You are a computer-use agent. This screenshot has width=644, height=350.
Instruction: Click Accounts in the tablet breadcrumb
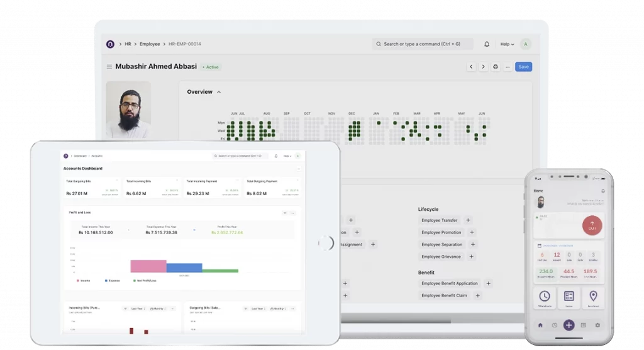[97, 156]
